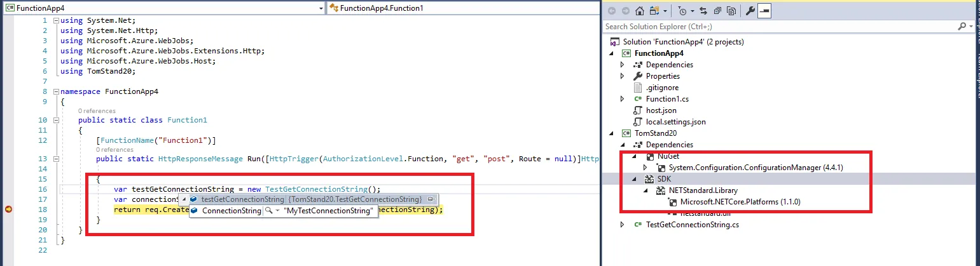Click the Solution Explorer Back arrow
980x266 pixels.
[x=612, y=11]
